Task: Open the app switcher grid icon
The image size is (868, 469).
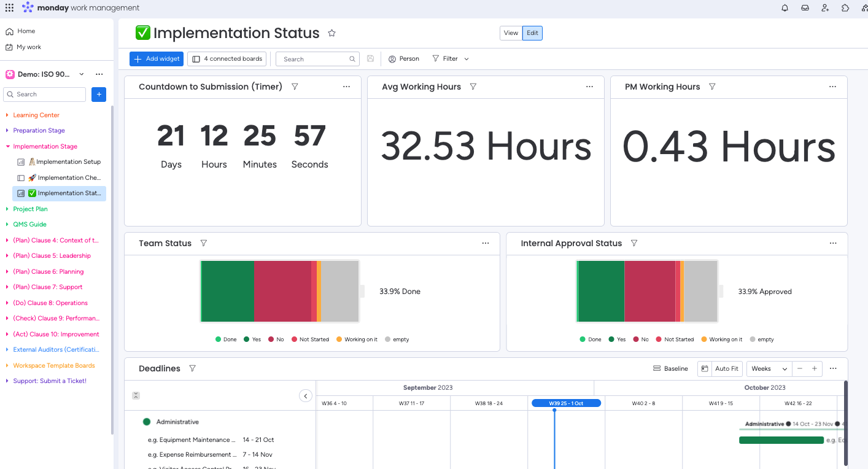Action: tap(9, 8)
